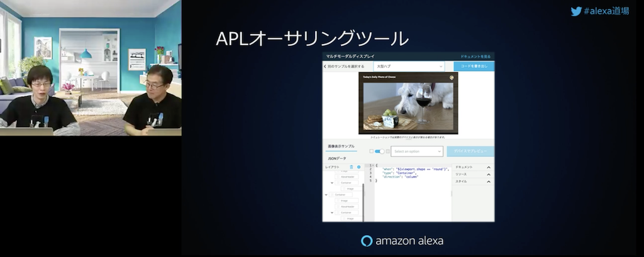
Task: Go back via 別のサンプルを選択する
Action: 344,66
